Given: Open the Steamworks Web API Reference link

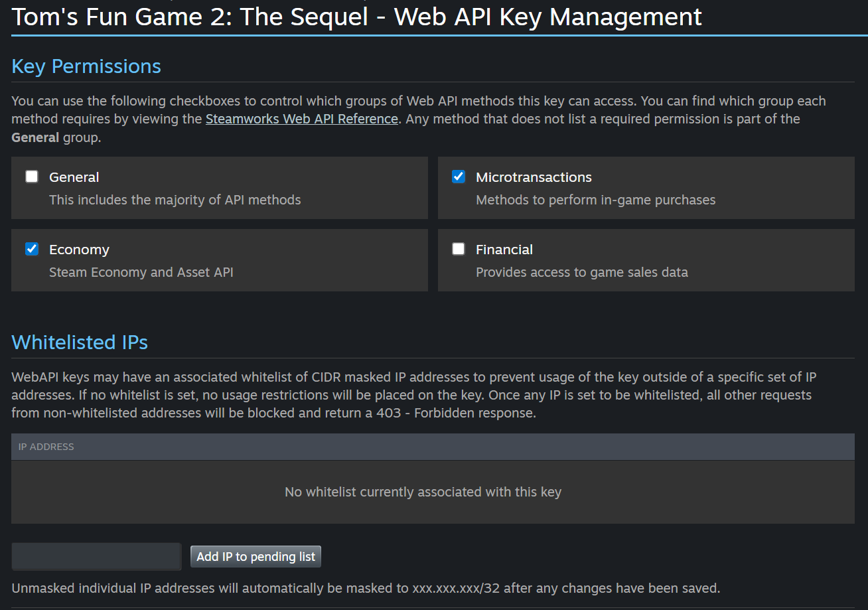Looking at the screenshot, I should pos(302,119).
